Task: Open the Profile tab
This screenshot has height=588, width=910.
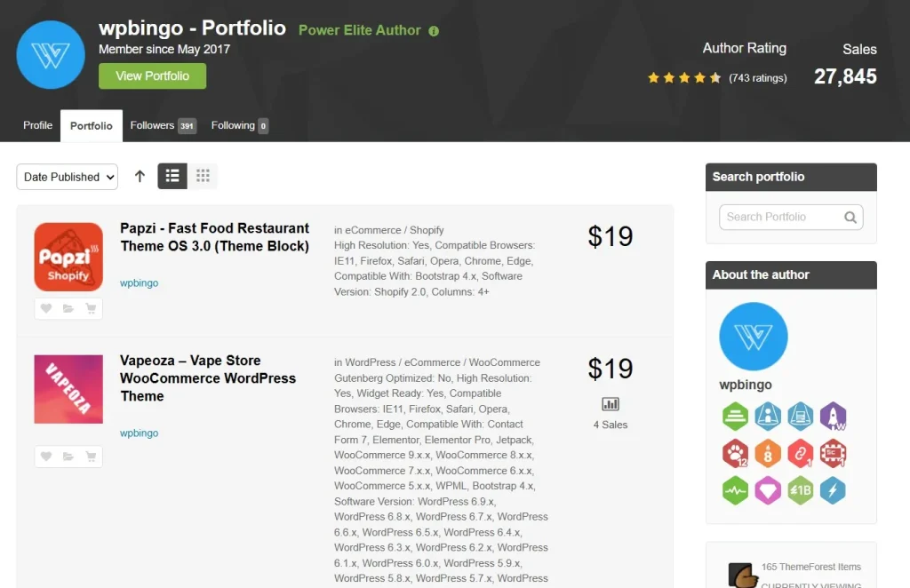Action: click(37, 125)
